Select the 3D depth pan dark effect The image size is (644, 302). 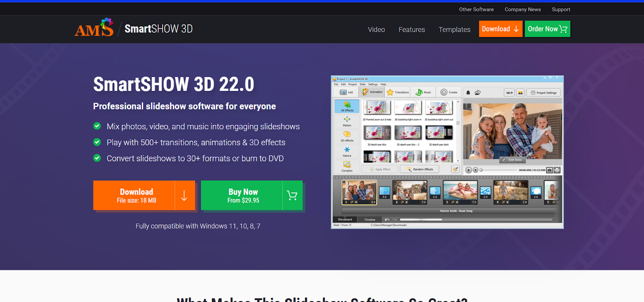point(439,135)
